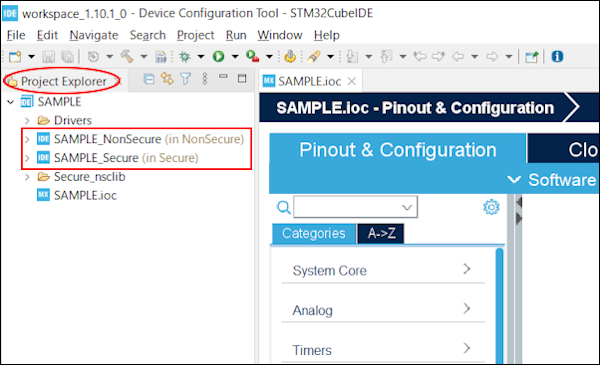Screen dimensions: 600x365
Task: Expand the Drivers folder
Action: coord(27,121)
